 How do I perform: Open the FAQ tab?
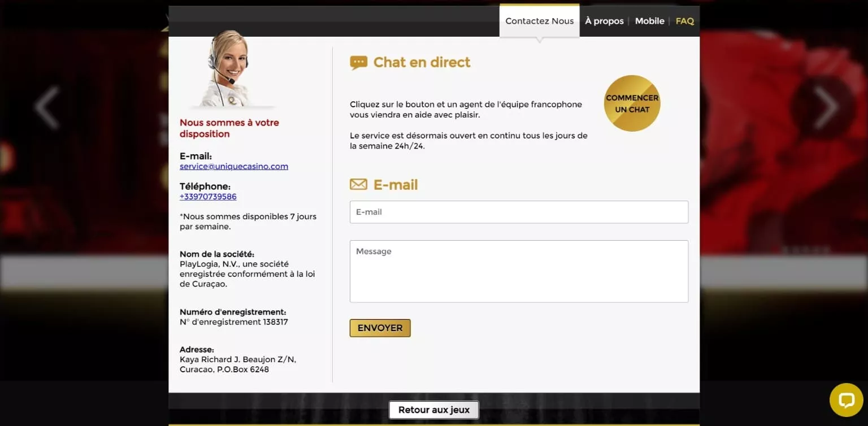coord(684,21)
